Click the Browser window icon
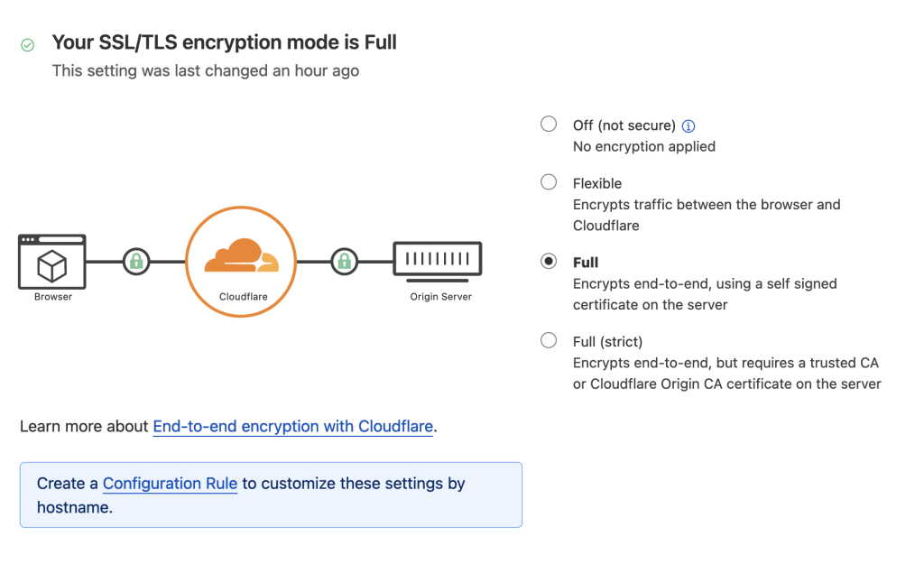 tap(52, 262)
